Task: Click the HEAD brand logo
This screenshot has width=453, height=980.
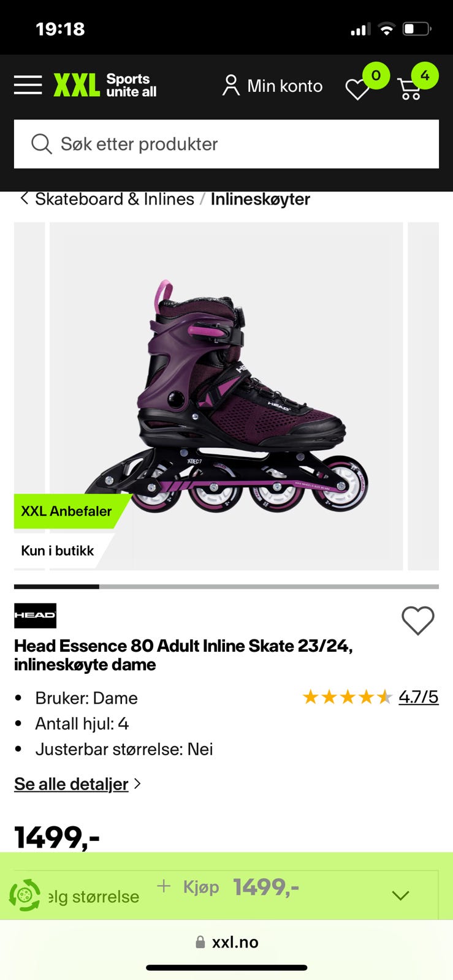Action: tap(35, 616)
